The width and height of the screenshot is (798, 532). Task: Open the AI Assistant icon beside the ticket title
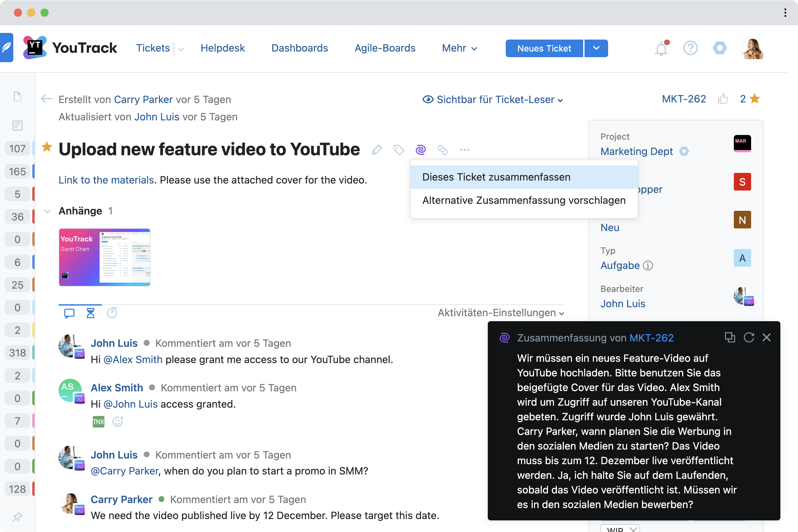click(x=420, y=150)
